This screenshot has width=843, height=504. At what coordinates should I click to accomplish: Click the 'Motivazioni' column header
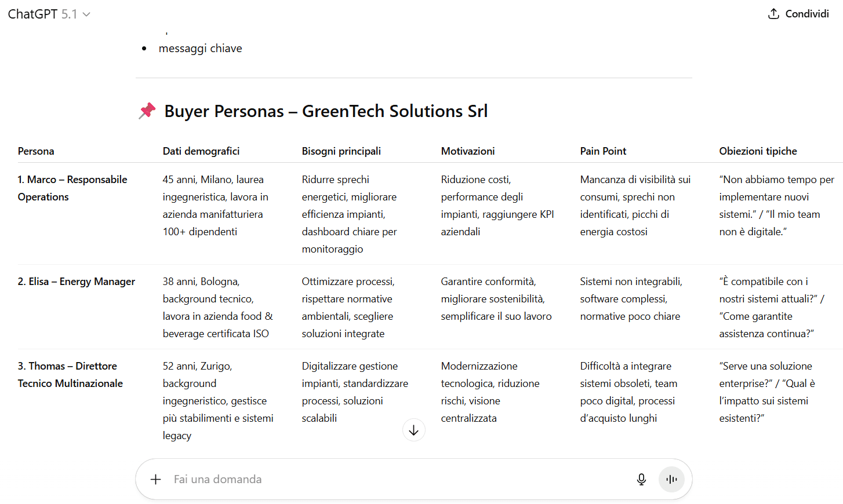(468, 151)
